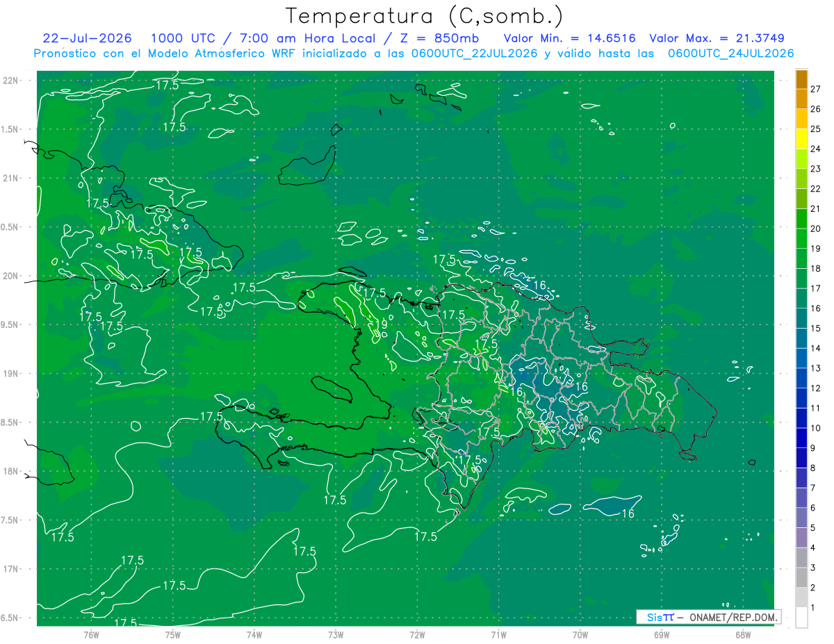Click the '69W' longitude axis label

point(662,635)
